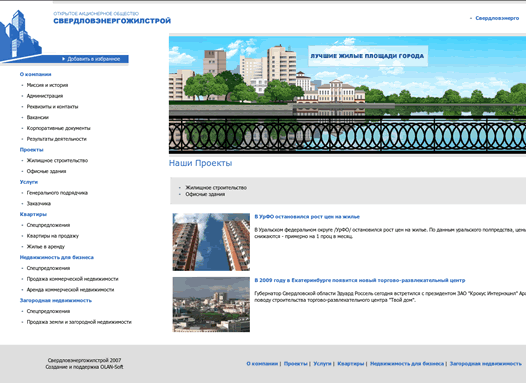Click footer Загородная недвижимость link
Screen dimensions: 526x383
[x=485, y=364]
